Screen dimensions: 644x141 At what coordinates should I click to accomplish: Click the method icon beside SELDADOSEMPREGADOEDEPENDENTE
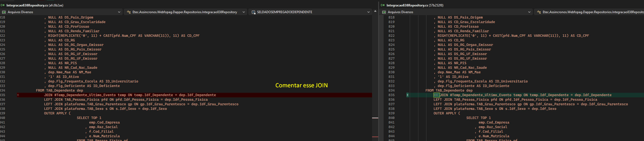click(x=253, y=12)
